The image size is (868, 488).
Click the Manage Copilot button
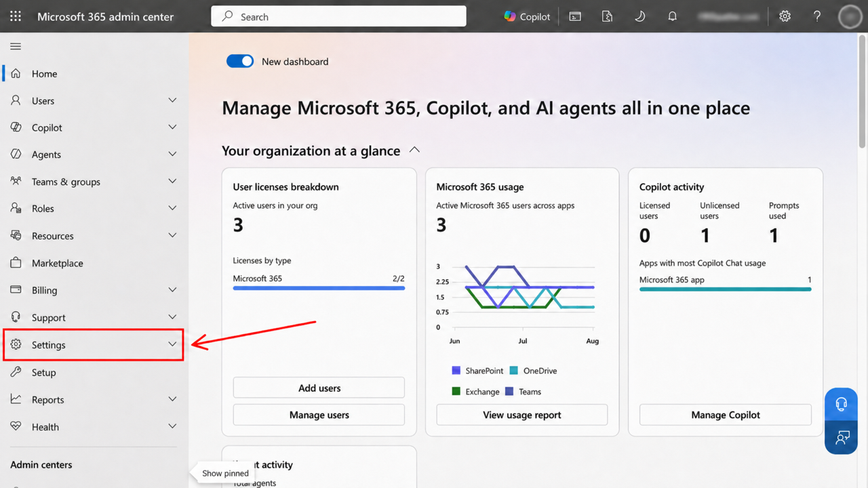[726, 415]
